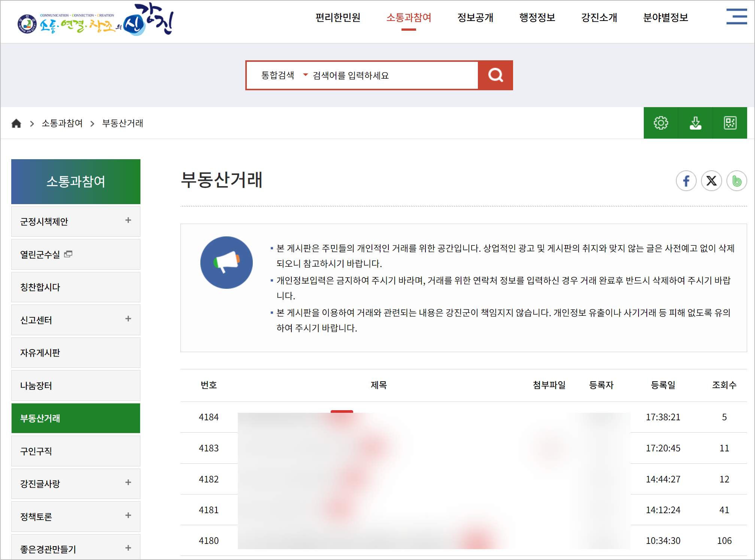This screenshot has height=560, width=755.
Task: Expand the 군정시책제안 sidebar item
Action: (x=128, y=220)
